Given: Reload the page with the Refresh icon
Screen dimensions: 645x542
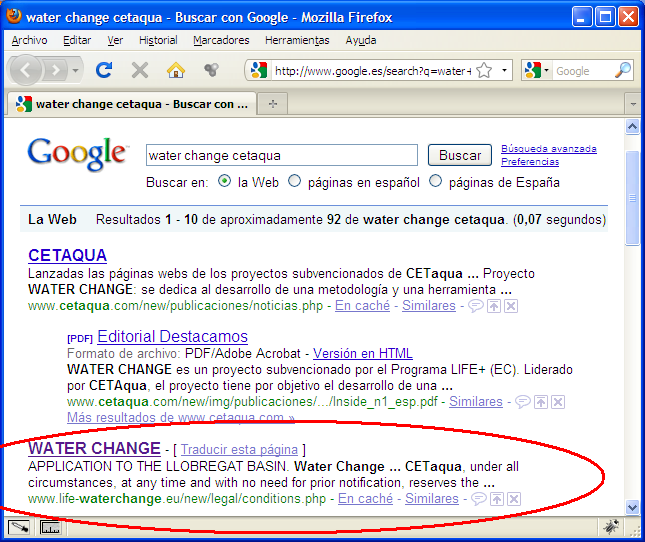Looking at the screenshot, I should pyautogui.click(x=104, y=70).
